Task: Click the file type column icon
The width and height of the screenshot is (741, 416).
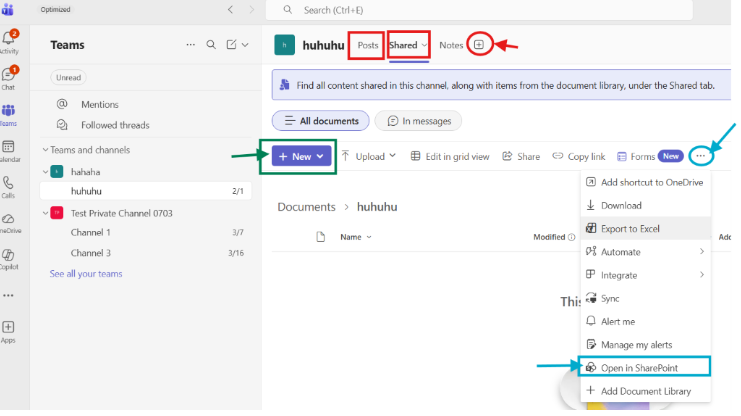Action: pyautogui.click(x=321, y=237)
